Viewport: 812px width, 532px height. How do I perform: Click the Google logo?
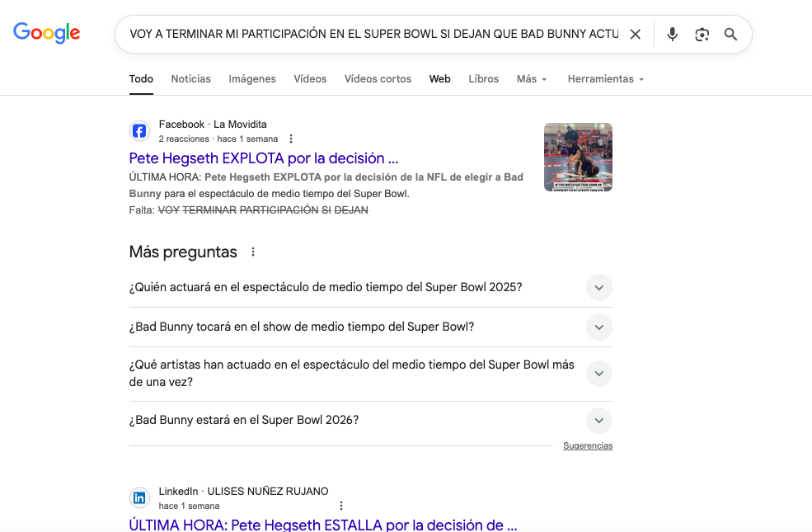pyautogui.click(x=47, y=33)
